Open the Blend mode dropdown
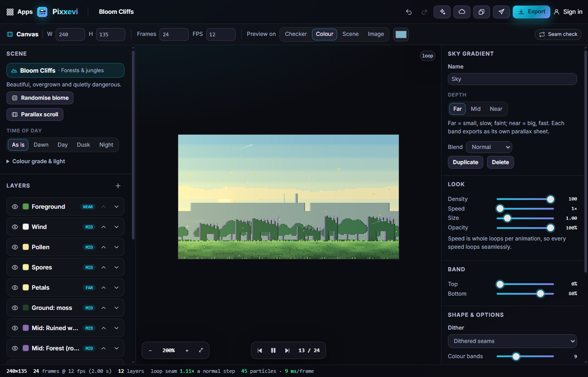 (489, 147)
